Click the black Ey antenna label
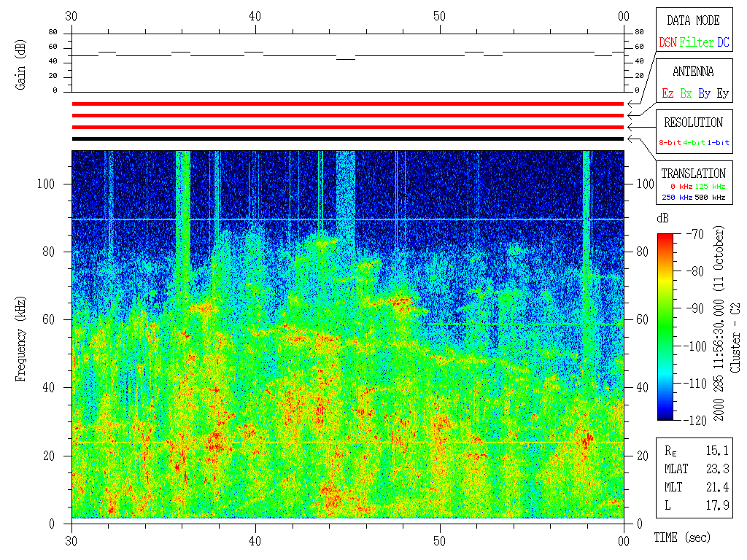The width and height of the screenshot is (747, 560). 722,94
